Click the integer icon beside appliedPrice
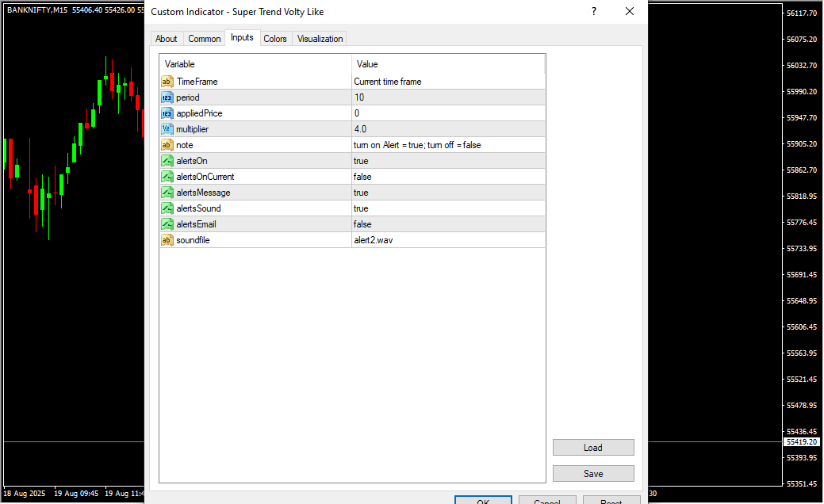 [x=167, y=113]
